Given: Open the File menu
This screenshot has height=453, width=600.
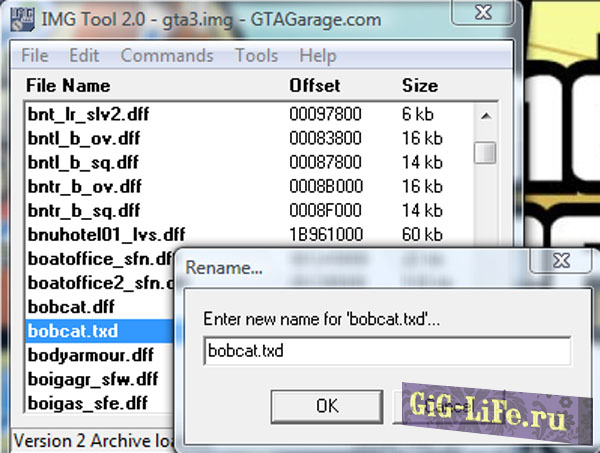Looking at the screenshot, I should point(34,55).
